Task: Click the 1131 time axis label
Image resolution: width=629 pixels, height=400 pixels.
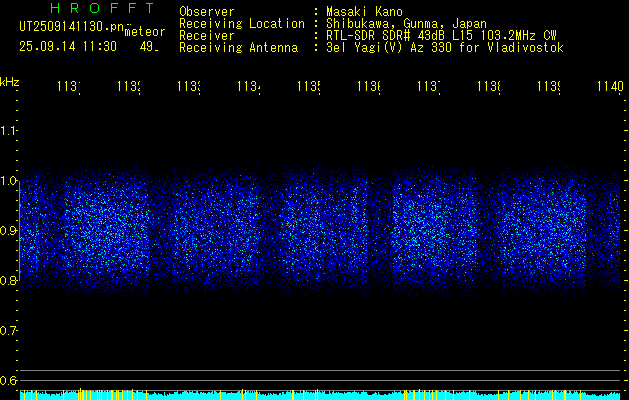Action: tap(69, 86)
